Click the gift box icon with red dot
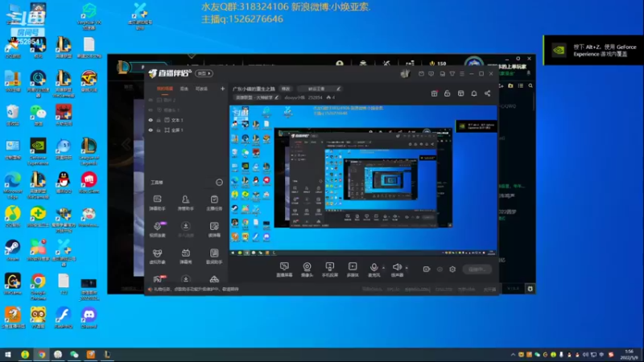The height and width of the screenshot is (362, 644). pyautogui.click(x=434, y=93)
